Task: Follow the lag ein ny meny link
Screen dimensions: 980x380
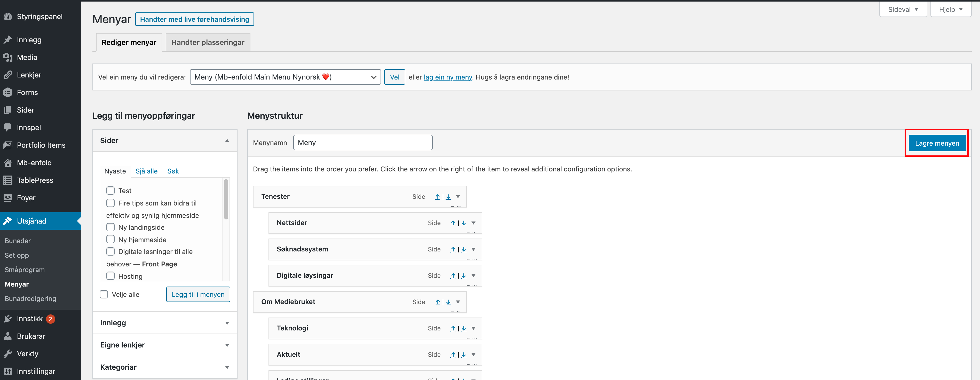Action: tap(447, 77)
